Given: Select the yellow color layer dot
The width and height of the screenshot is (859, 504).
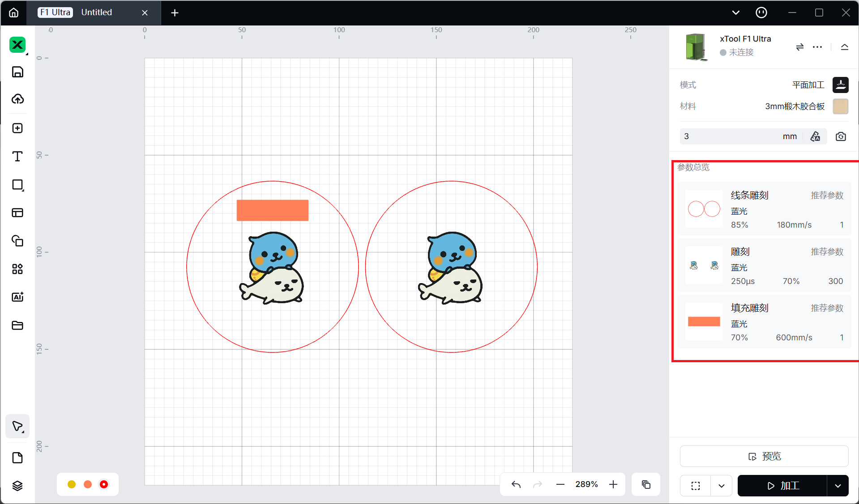Looking at the screenshot, I should [72, 484].
